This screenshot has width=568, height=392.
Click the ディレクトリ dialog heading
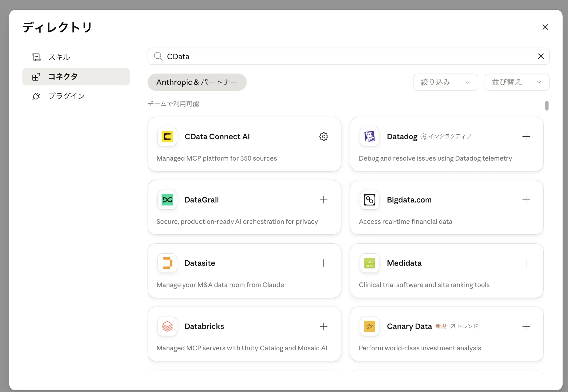tap(57, 27)
